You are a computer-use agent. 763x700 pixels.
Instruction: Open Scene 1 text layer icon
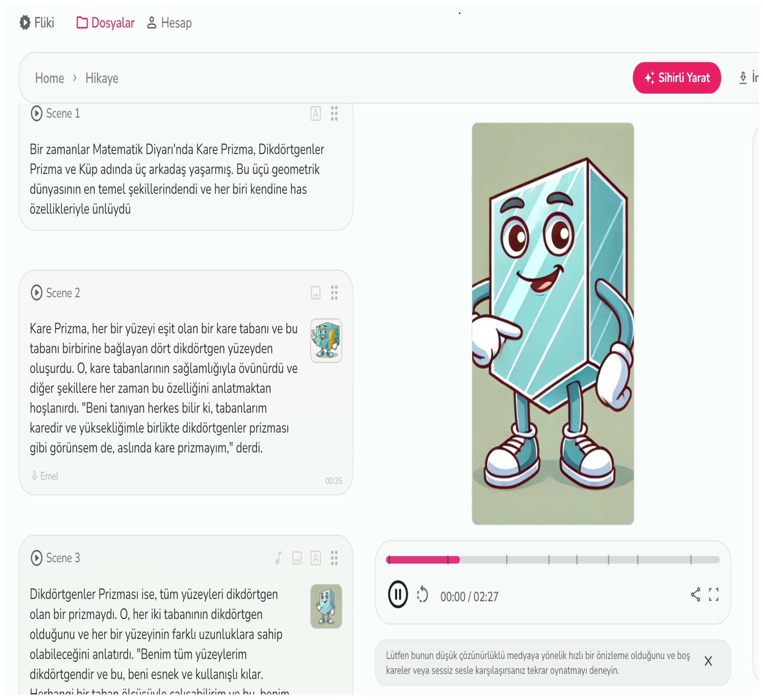pyautogui.click(x=316, y=114)
